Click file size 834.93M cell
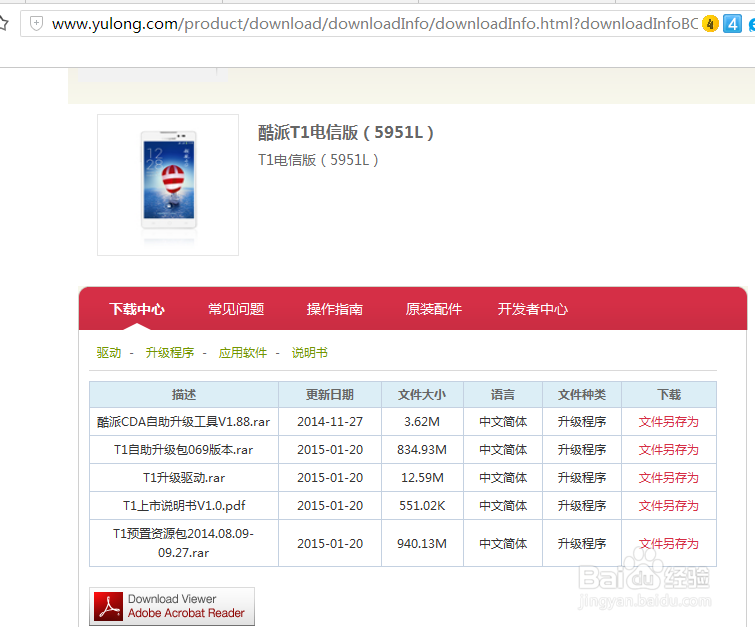The image size is (755, 627). (422, 450)
